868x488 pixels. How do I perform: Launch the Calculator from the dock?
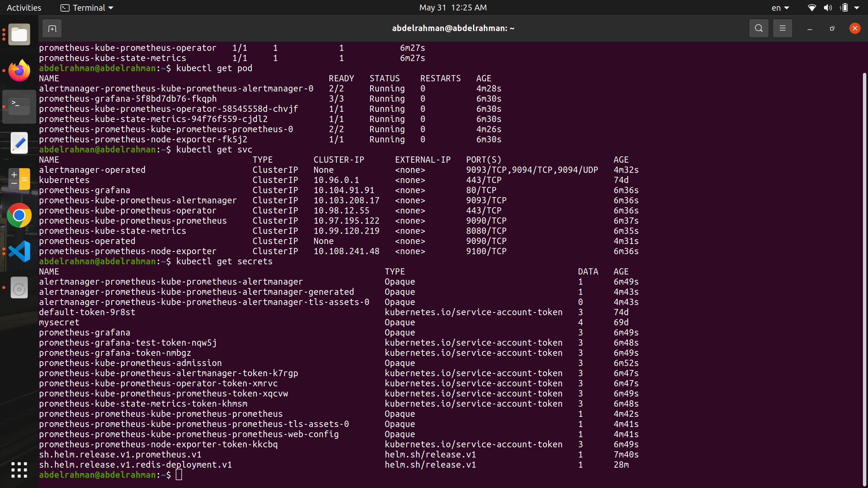19,179
